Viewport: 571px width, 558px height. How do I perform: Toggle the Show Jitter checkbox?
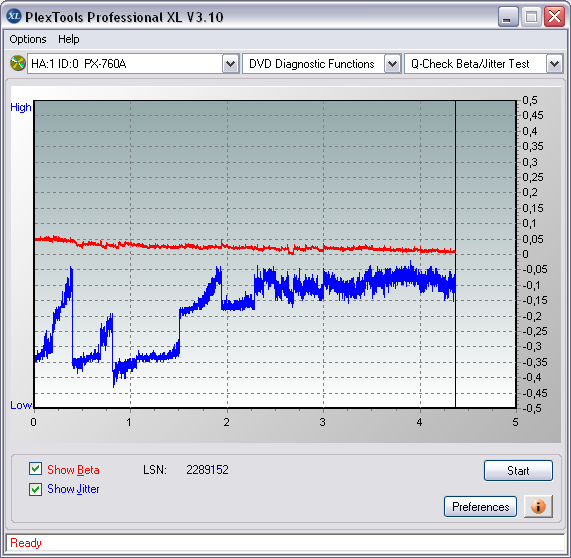pos(35,489)
